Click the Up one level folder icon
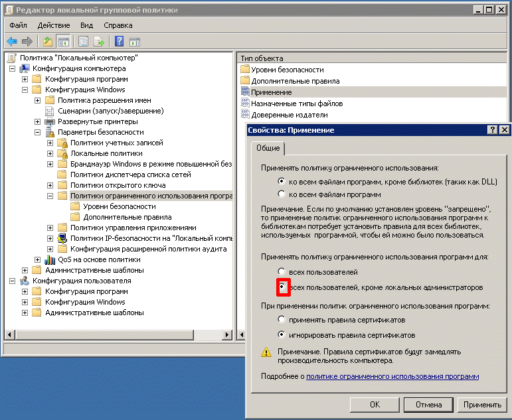Screen dimensions: 512x420 (x=48, y=41)
